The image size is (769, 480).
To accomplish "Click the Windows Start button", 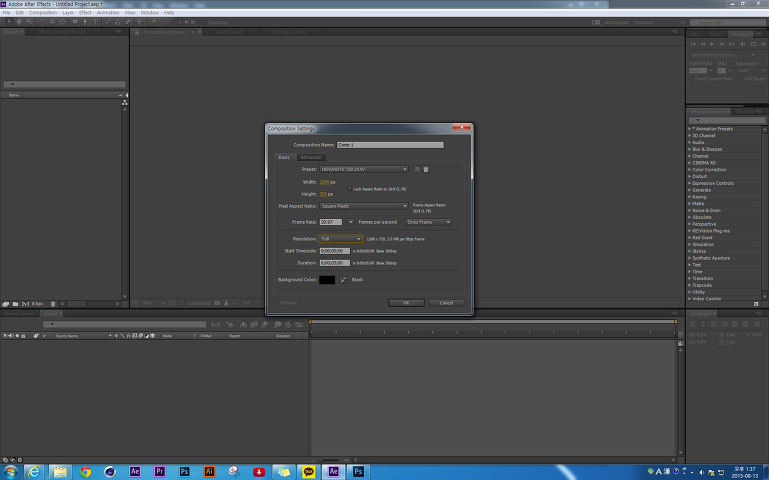I will 11,471.
